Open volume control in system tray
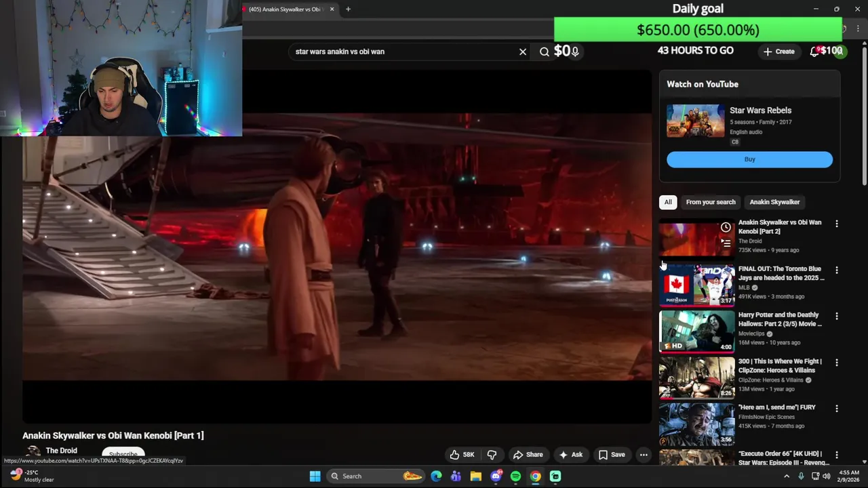This screenshot has height=488, width=868. pos(827,476)
